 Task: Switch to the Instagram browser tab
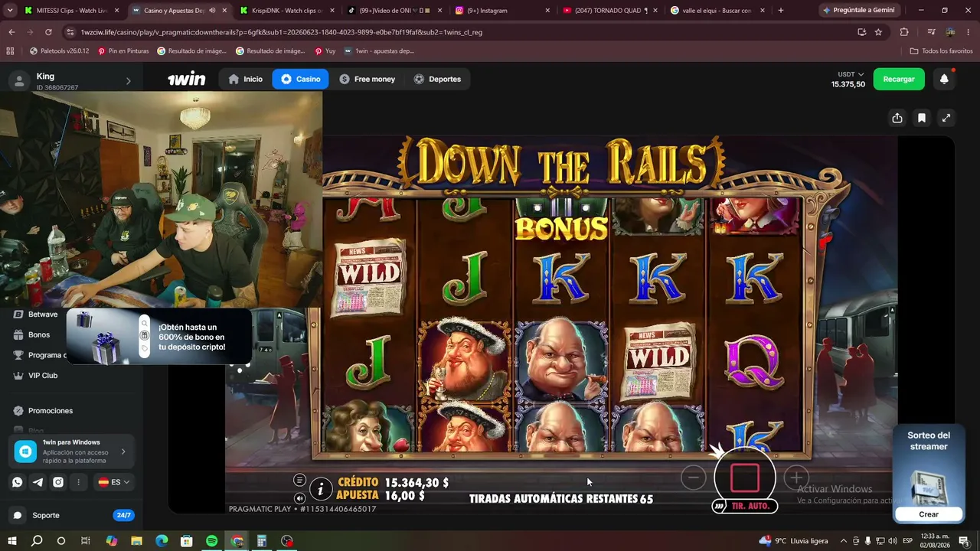501,11
